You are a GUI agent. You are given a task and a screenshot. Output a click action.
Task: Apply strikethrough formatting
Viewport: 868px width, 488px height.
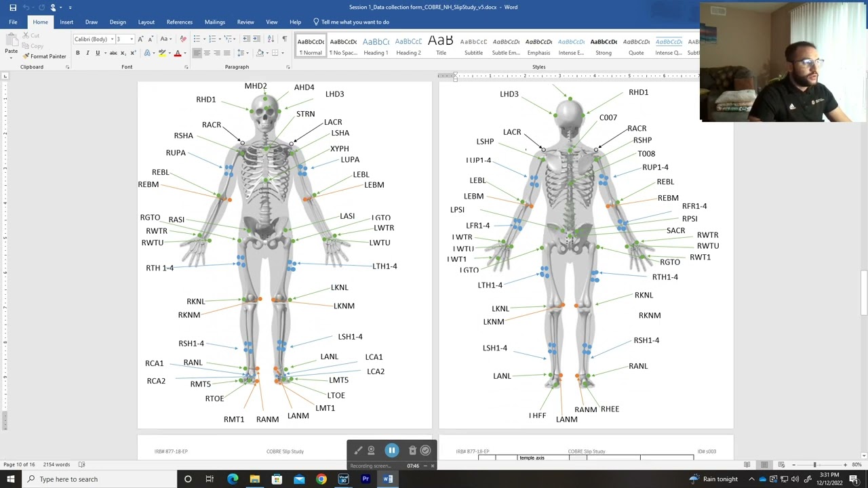tap(113, 53)
